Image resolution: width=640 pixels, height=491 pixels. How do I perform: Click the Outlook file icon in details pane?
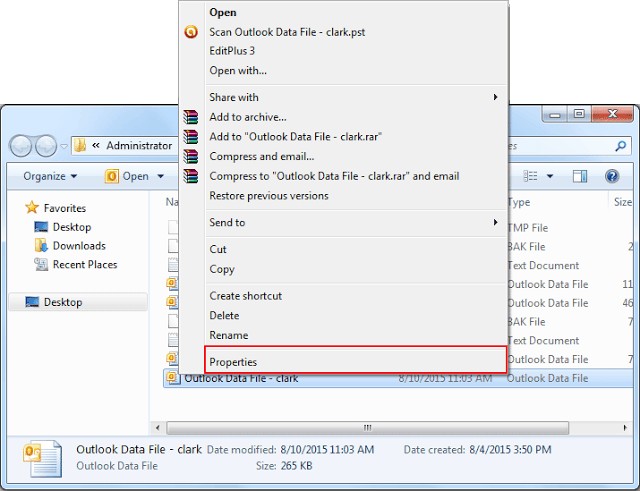pyautogui.click(x=43, y=458)
